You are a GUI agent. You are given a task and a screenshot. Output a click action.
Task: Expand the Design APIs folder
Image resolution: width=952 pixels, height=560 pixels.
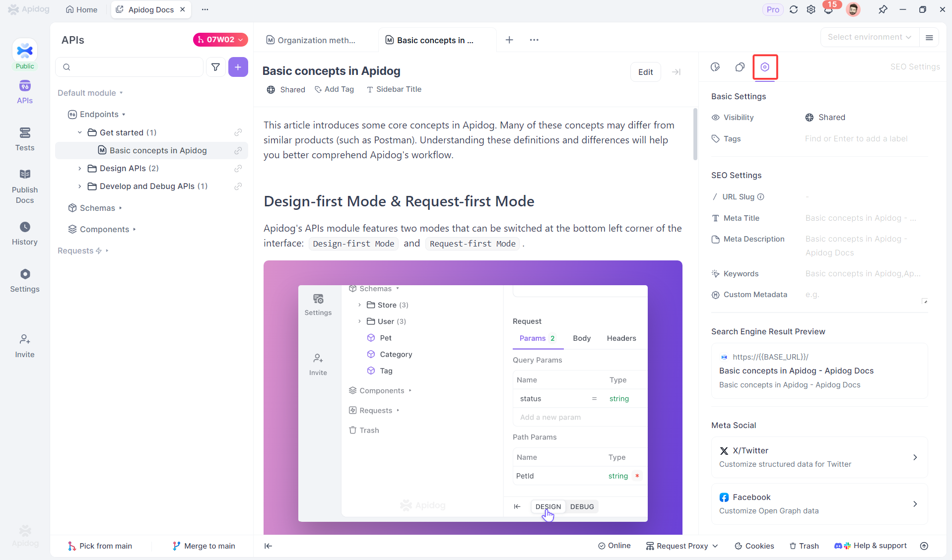coord(79,169)
